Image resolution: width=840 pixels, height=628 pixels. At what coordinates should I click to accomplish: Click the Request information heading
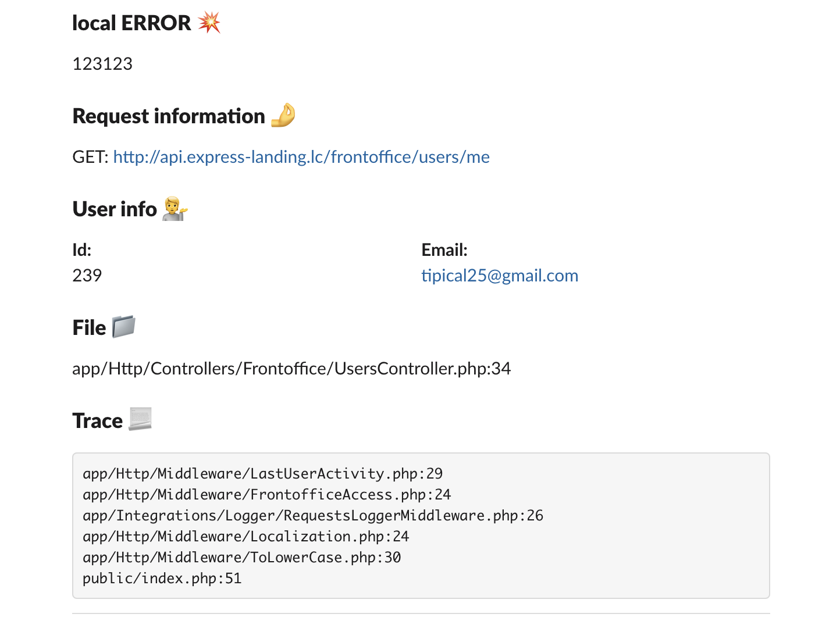click(169, 116)
